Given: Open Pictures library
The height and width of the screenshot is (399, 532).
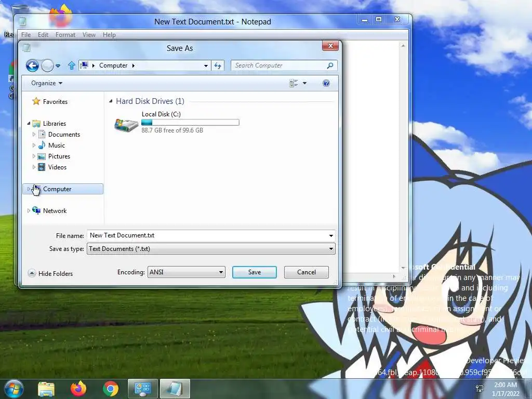Looking at the screenshot, I should coord(59,156).
